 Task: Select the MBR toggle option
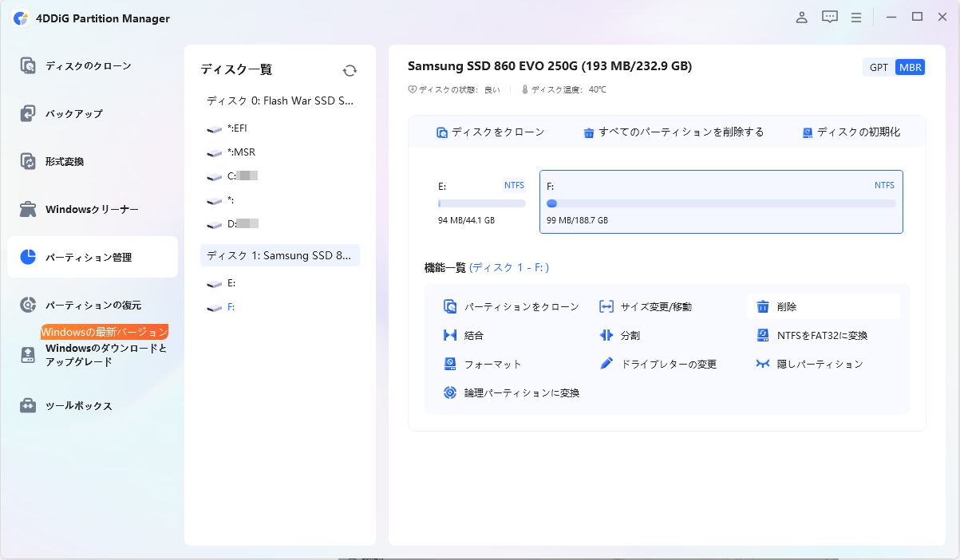[910, 67]
